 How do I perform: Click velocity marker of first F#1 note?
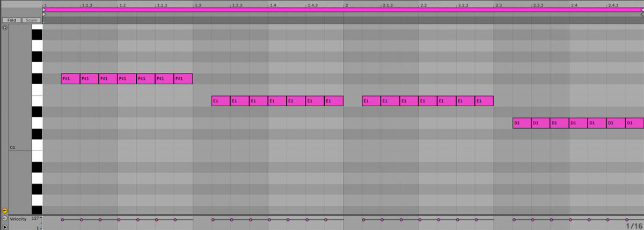coord(62,219)
